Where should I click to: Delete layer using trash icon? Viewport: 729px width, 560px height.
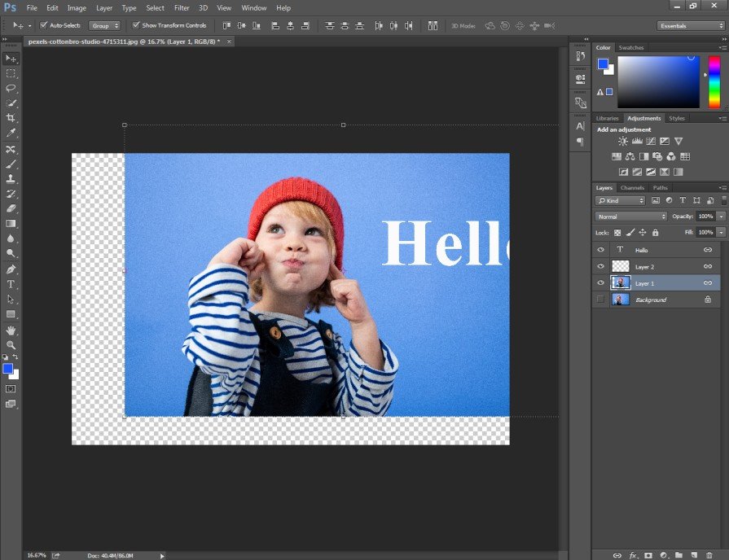click(709, 555)
